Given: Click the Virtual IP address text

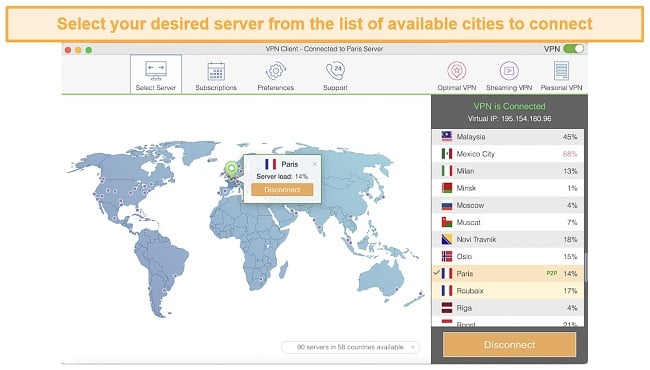Looking at the screenshot, I should 509,118.
